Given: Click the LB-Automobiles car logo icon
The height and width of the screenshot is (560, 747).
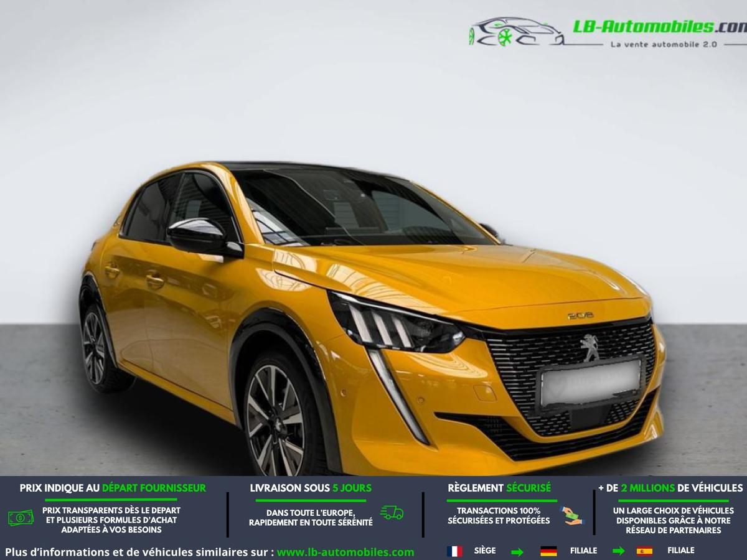Looking at the screenshot, I should click(x=516, y=32).
